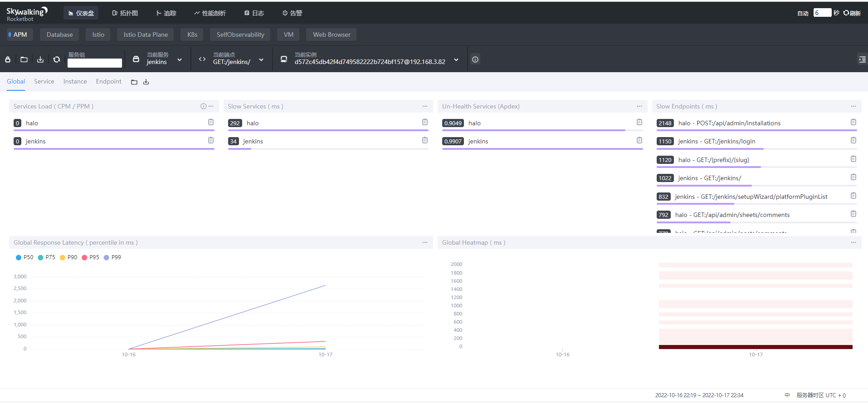Open the more menu of Slow Endpoints panel

853,106
